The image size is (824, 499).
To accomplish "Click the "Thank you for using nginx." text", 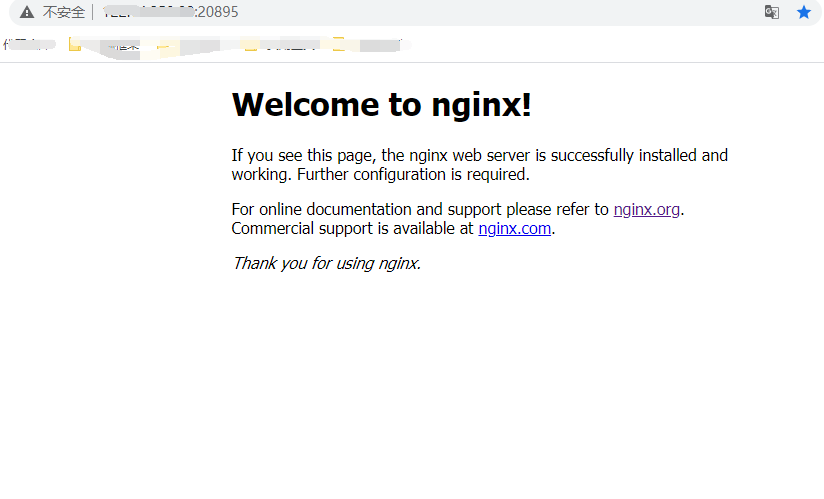I will tap(326, 263).
